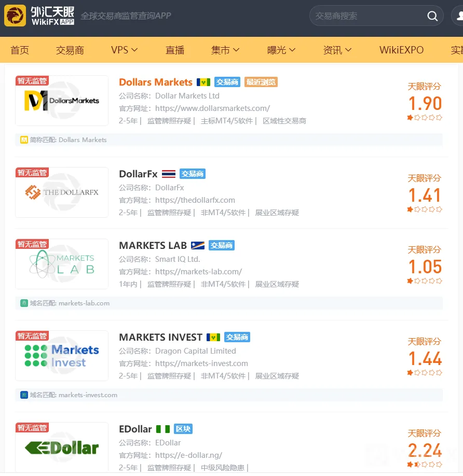Go to the 首页 menu item
Screen dimensions: 463x476
pos(20,50)
